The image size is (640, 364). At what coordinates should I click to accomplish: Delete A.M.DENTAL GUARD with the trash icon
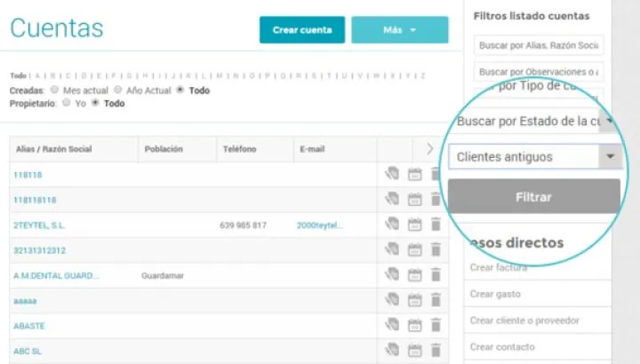[436, 274]
